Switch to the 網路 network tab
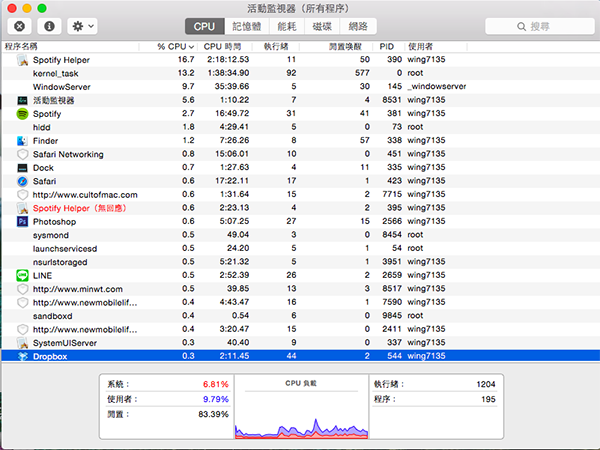 358,26
